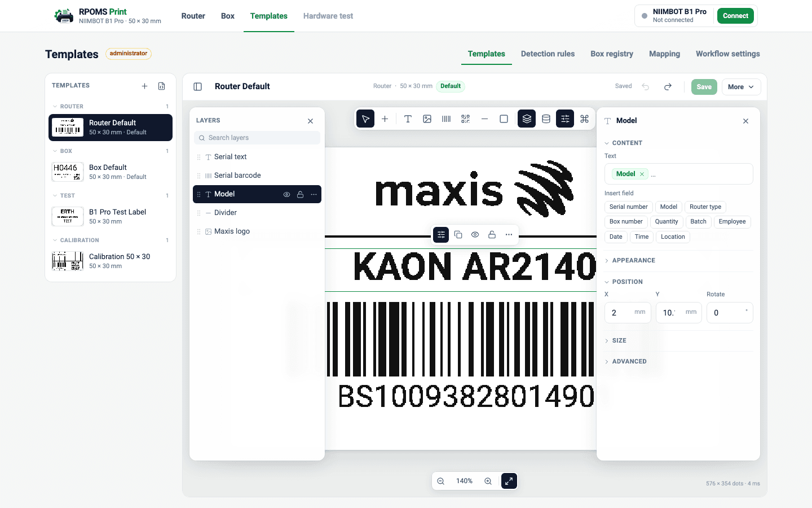This screenshot has width=812, height=508.
Task: Click the undo arrow icon
Action: click(x=646, y=86)
